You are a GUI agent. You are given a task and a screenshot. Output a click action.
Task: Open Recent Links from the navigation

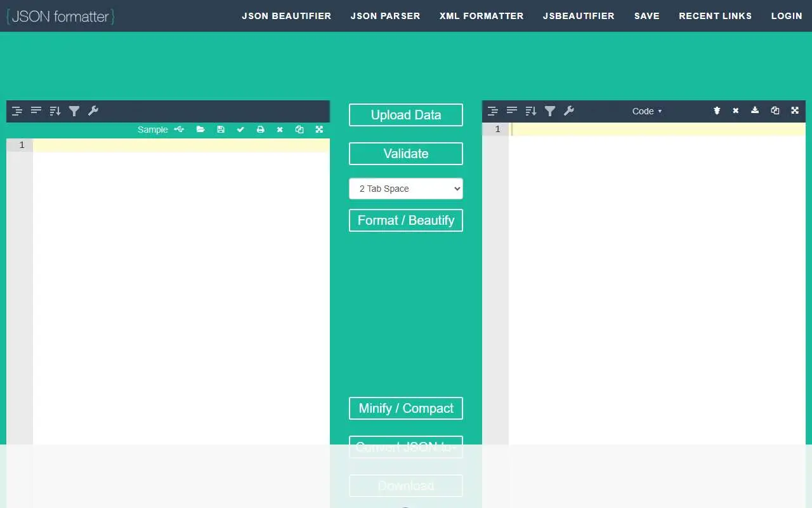(x=716, y=16)
